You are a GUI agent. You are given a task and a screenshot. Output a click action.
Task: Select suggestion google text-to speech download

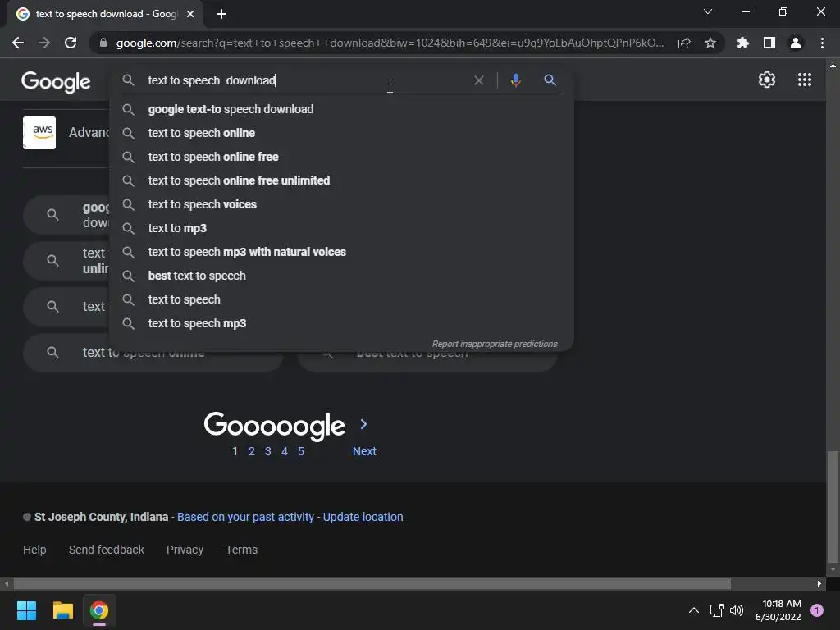(x=341, y=109)
